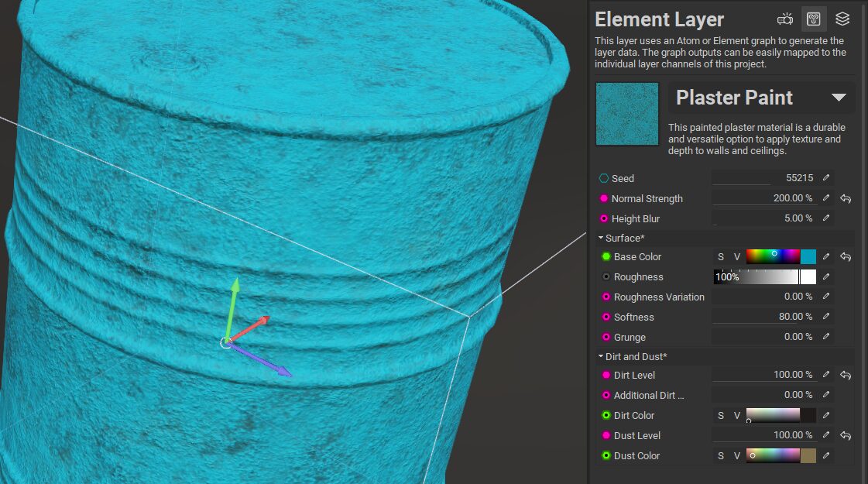Screen dimensions: 868x484
Task: Open the Plaster Paint material dropdown
Action: click(x=838, y=98)
